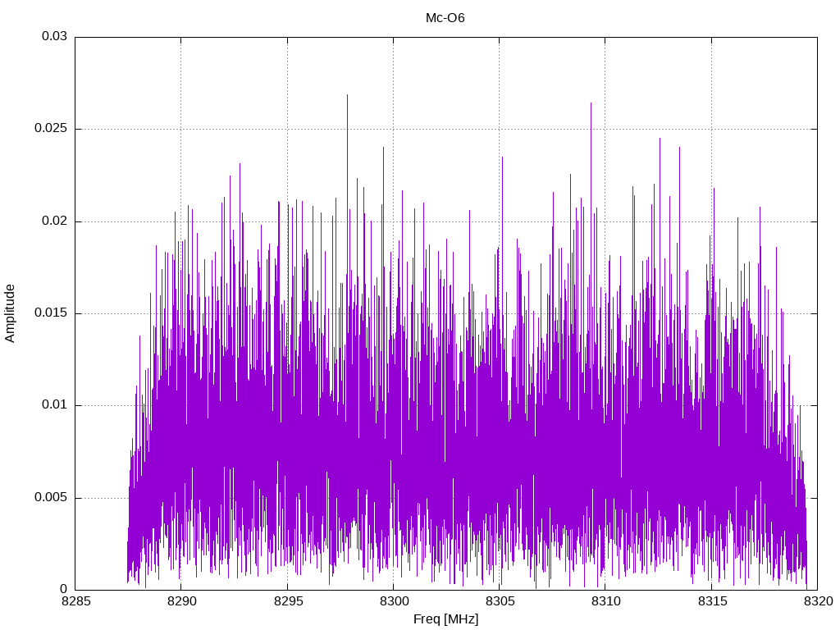Click the 8285 x-axis tick label
Image resolution: width=840 pixels, height=630 pixels.
pos(76,601)
